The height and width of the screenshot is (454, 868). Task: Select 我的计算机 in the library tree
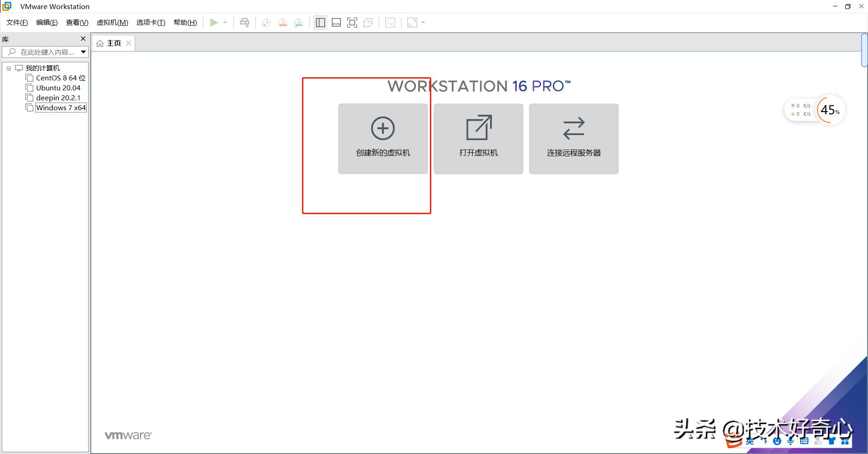click(42, 68)
